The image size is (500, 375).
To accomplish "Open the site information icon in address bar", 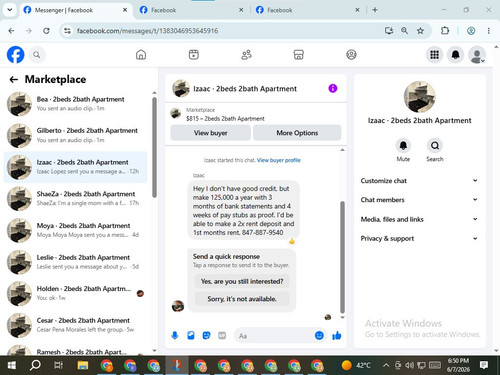I will (x=67, y=31).
